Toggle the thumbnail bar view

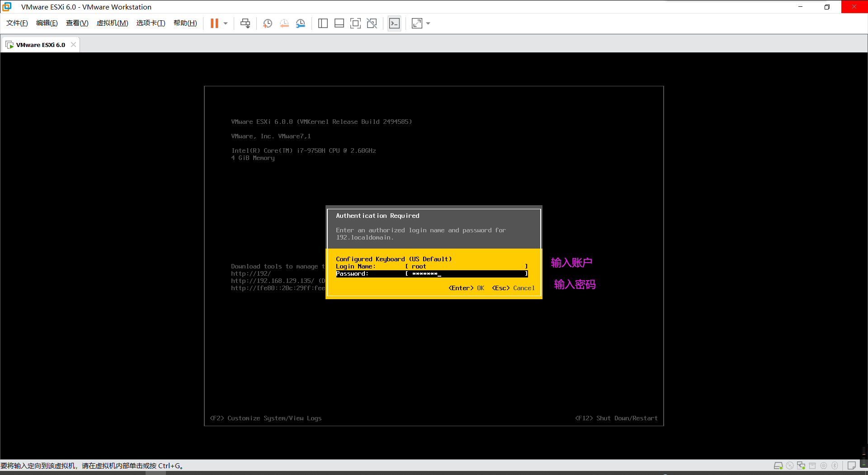pyautogui.click(x=339, y=24)
